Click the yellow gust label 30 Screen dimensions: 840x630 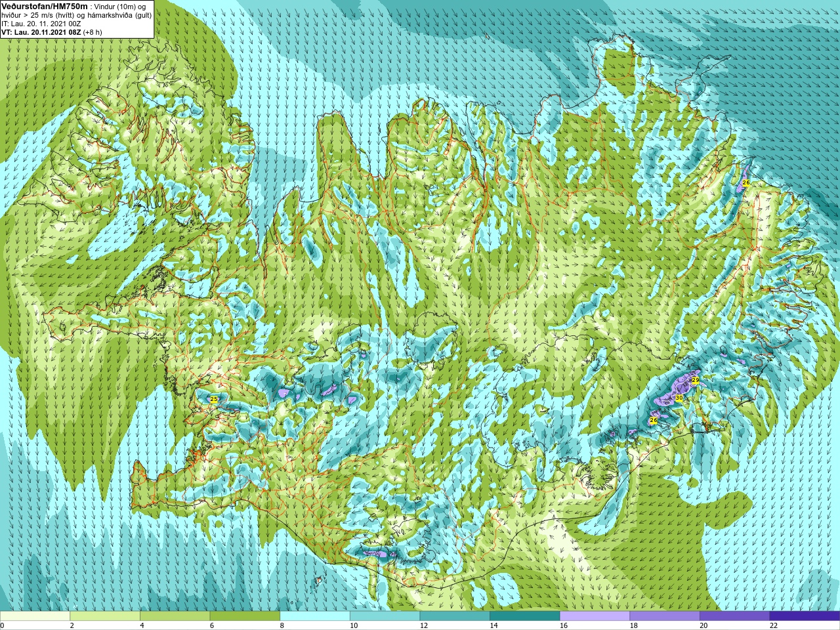(x=679, y=398)
